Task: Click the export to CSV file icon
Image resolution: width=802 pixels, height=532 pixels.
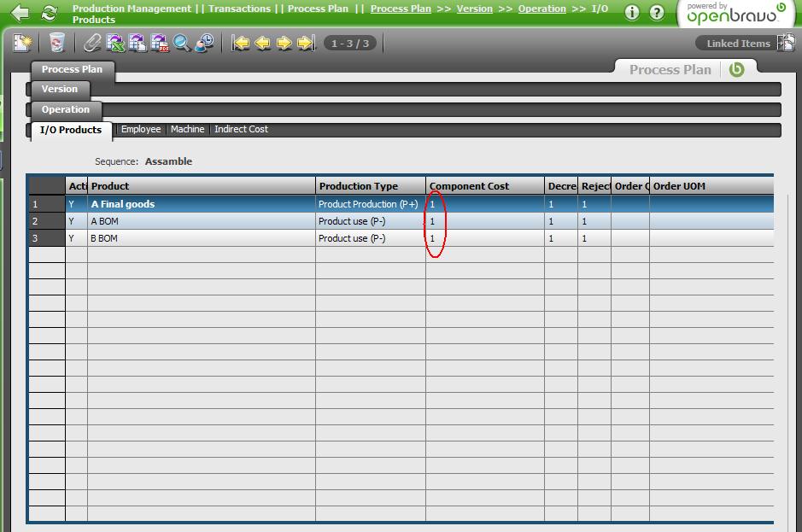Action: coord(138,43)
